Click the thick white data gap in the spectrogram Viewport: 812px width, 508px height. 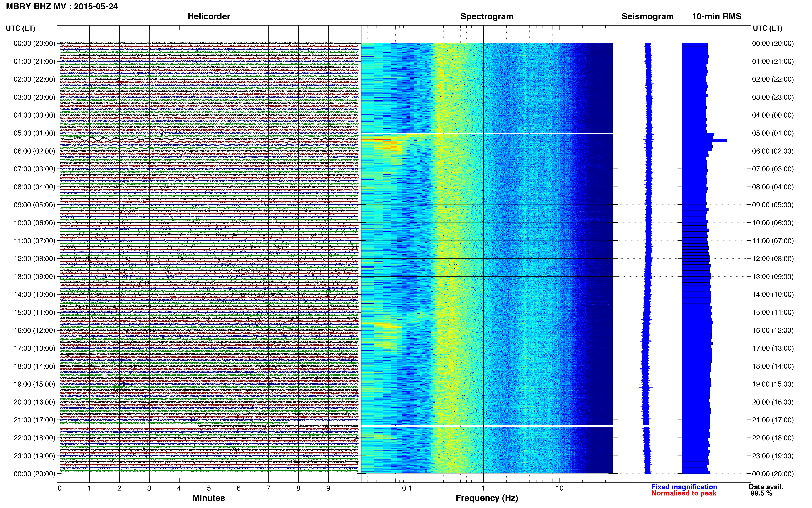pos(487,426)
